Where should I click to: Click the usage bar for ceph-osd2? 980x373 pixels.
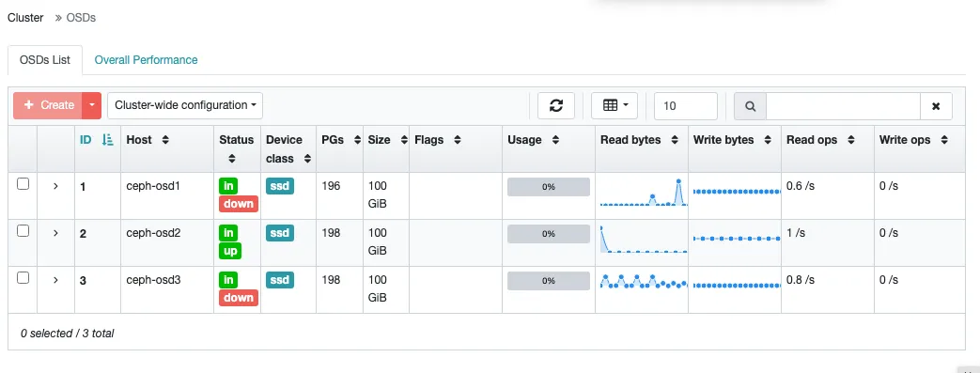[x=548, y=234]
